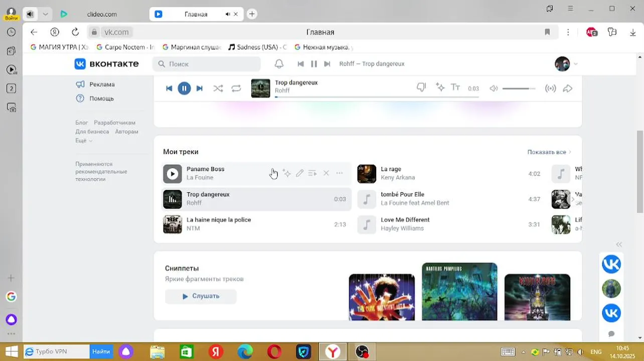Add Paname Boss to play next queue
644x361 pixels.
tap(312, 173)
